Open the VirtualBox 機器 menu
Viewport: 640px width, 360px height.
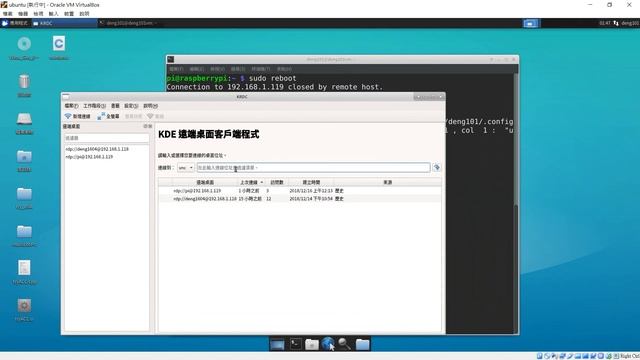(x=23, y=14)
